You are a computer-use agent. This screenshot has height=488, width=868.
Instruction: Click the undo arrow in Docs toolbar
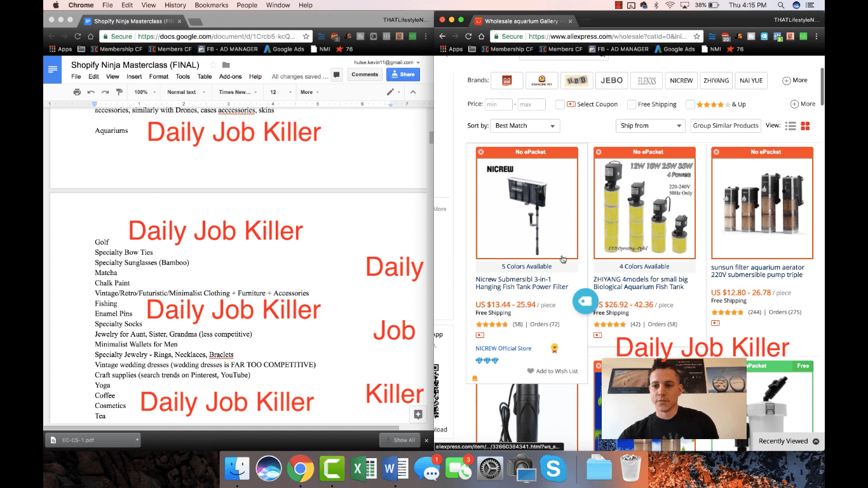pos(91,92)
